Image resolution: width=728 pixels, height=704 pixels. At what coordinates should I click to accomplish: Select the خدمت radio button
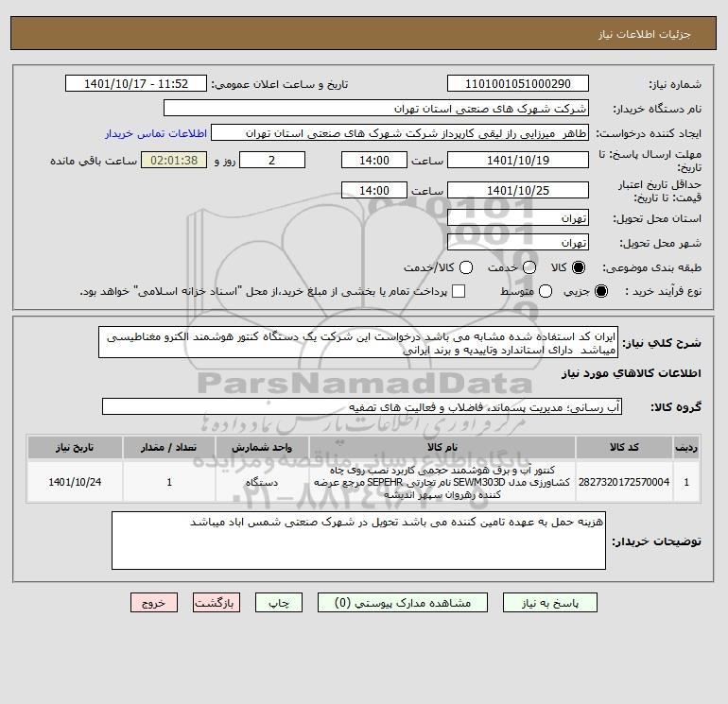click(x=529, y=267)
